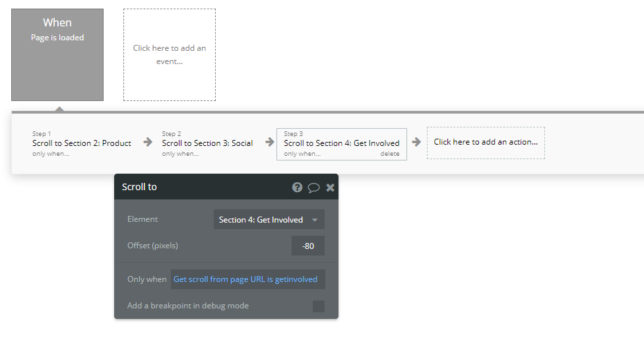Click the arrow after Step 1
Screen dimensions: 644x348
click(148, 142)
